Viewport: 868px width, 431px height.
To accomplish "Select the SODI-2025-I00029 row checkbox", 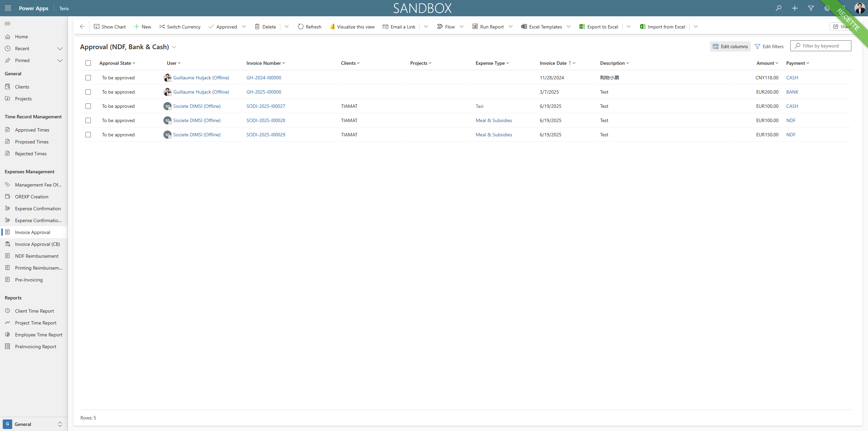I will [88, 135].
